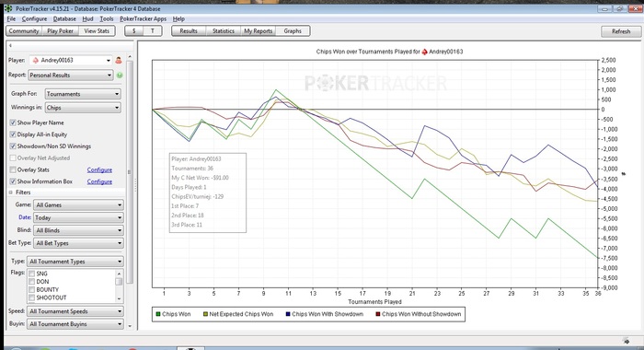The image size is (644, 350).
Task: Click the Net Expected Chips Won legend swatch
Action: 205,314
